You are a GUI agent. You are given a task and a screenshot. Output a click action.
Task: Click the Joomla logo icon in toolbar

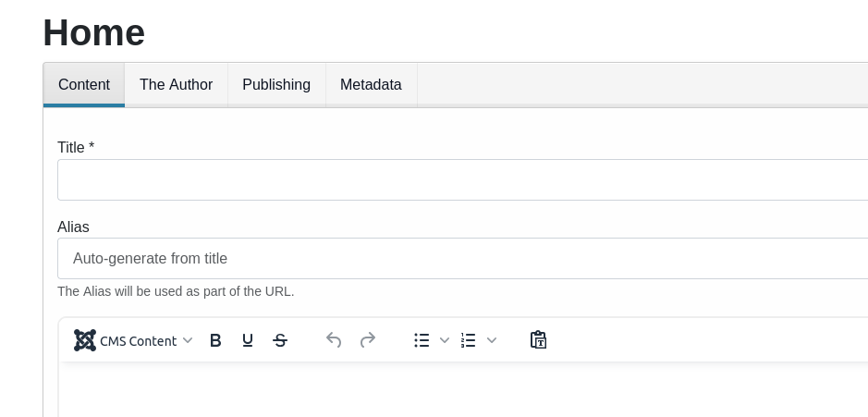pyautogui.click(x=85, y=340)
